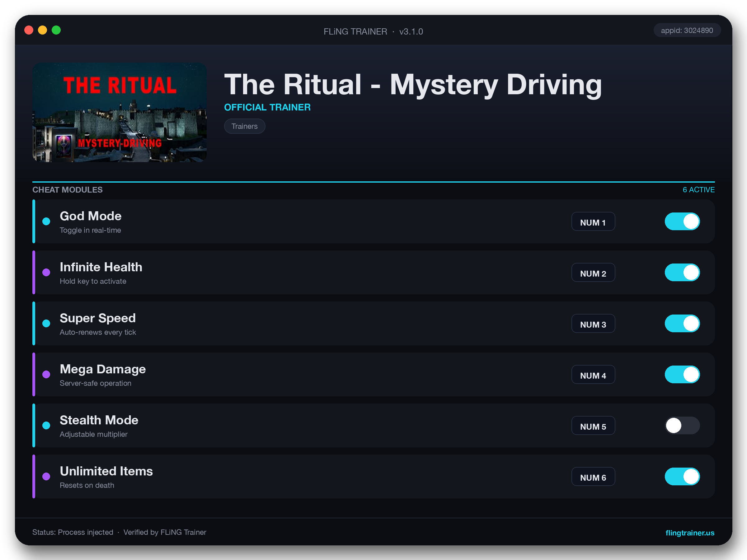Click the CHEAT MODULES heading
Screen dimensions: 747x560
tap(68, 190)
